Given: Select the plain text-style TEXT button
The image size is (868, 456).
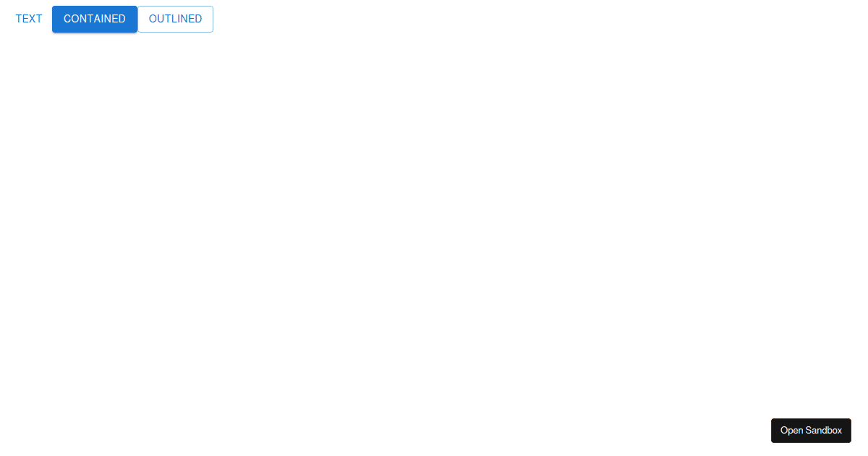Looking at the screenshot, I should tap(29, 19).
